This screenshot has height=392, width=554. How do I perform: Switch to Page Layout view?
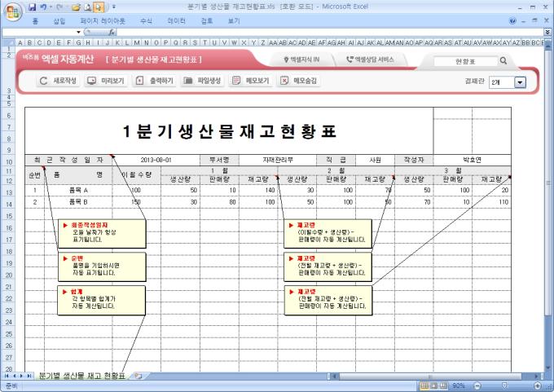[434, 386]
